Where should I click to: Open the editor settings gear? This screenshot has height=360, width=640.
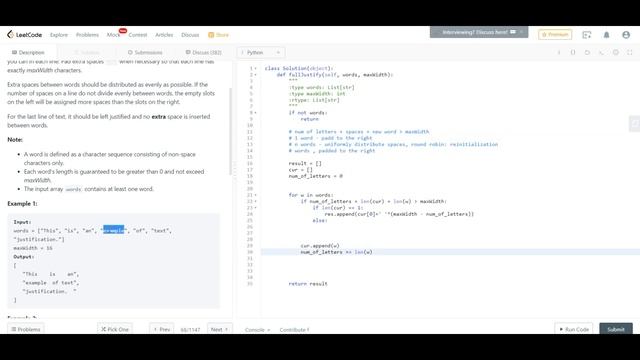click(x=616, y=53)
